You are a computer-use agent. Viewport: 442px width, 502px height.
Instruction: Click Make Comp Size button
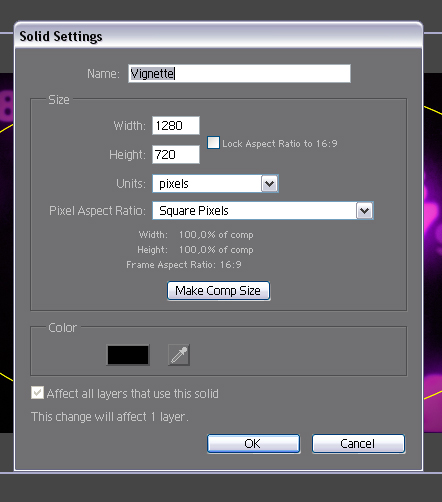(x=218, y=291)
